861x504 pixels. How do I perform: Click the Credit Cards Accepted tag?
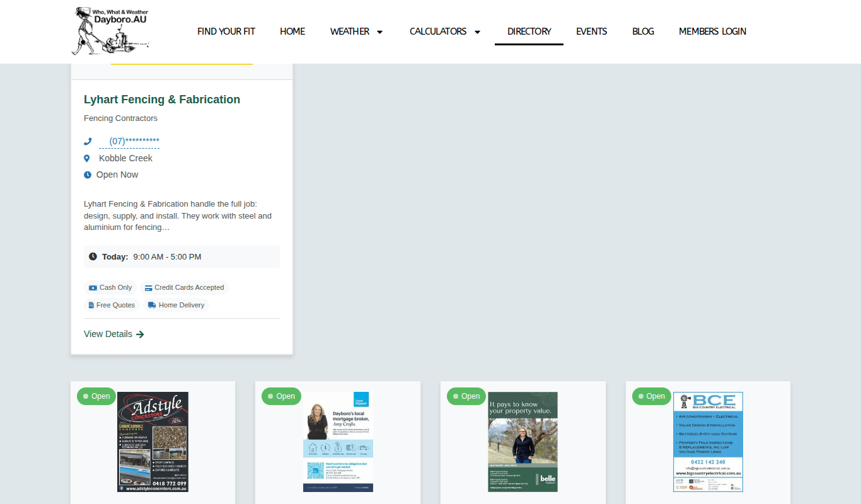pyautogui.click(x=184, y=287)
